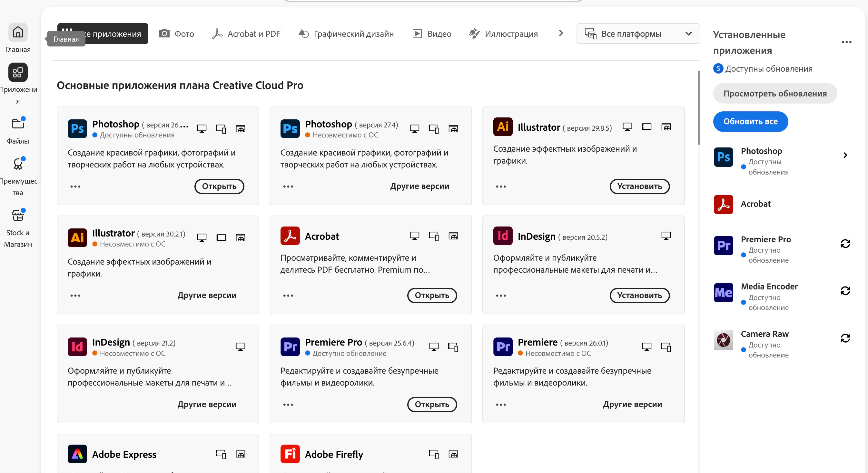Click the Acrobat name in the installed apps list
This screenshot has width=868, height=473.
coord(755,204)
